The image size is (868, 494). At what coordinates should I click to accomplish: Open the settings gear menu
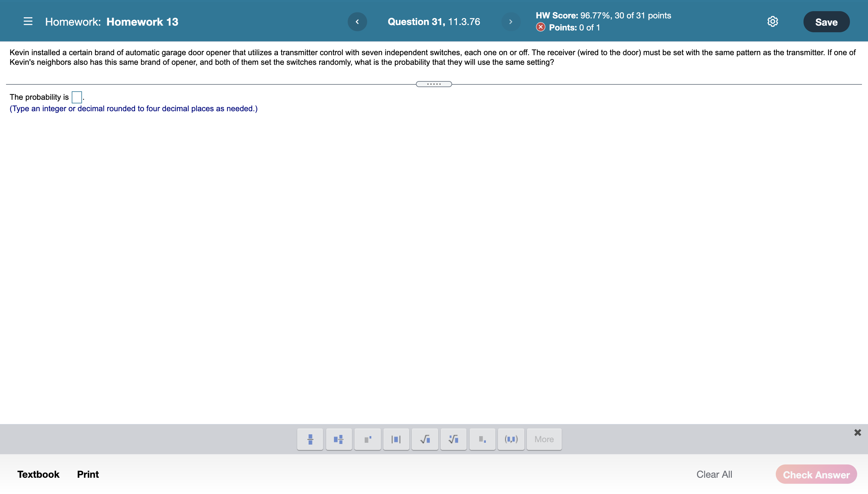772,21
